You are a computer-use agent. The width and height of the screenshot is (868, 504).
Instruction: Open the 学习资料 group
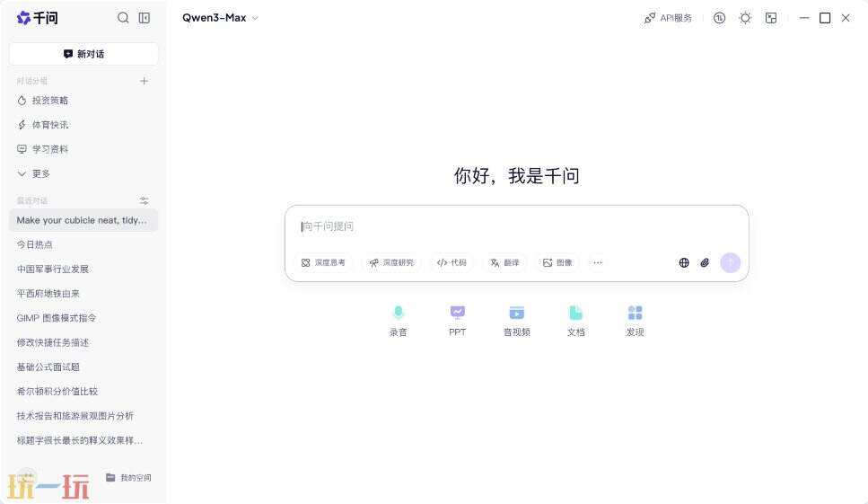pos(83,149)
